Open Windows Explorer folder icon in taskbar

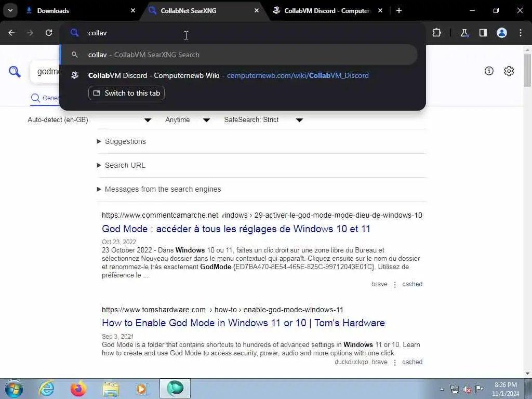[111, 389]
